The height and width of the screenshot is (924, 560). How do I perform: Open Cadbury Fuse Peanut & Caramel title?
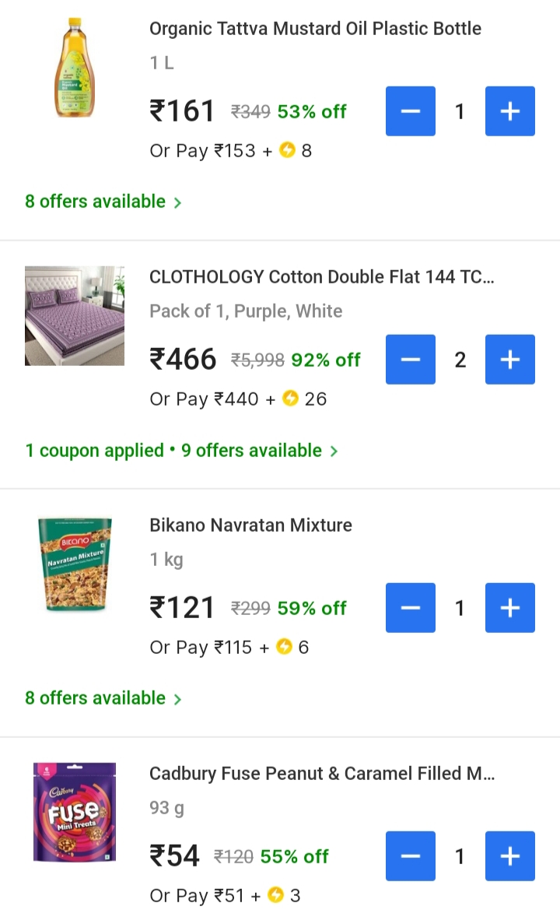(x=321, y=774)
